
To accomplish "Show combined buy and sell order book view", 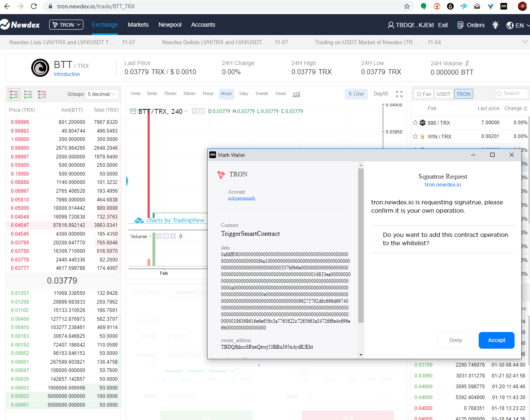I will (x=14, y=94).
